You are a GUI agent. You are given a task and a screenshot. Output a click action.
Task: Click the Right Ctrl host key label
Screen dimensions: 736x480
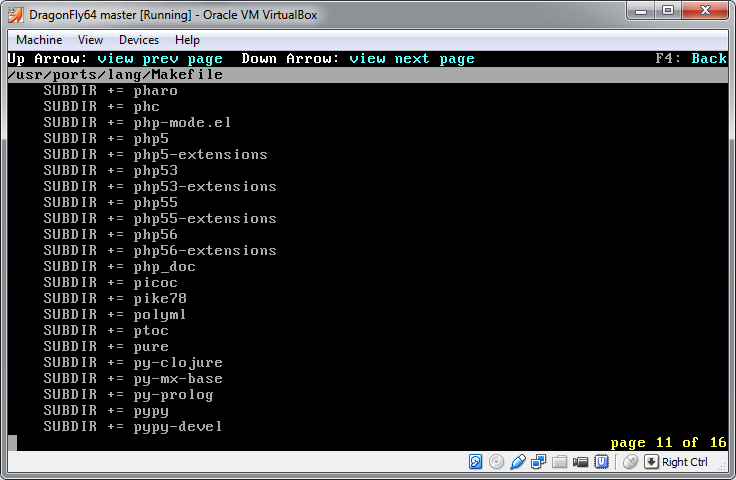click(685, 462)
